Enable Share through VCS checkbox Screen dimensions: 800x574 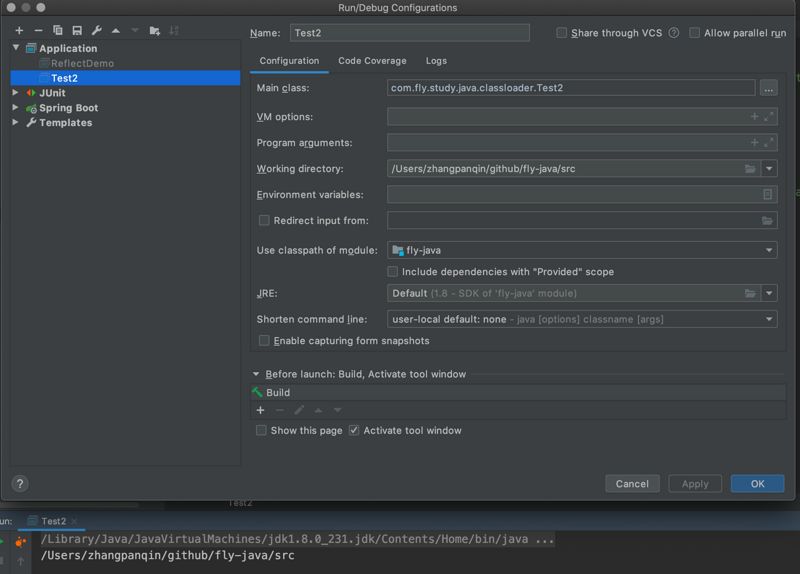(562, 33)
